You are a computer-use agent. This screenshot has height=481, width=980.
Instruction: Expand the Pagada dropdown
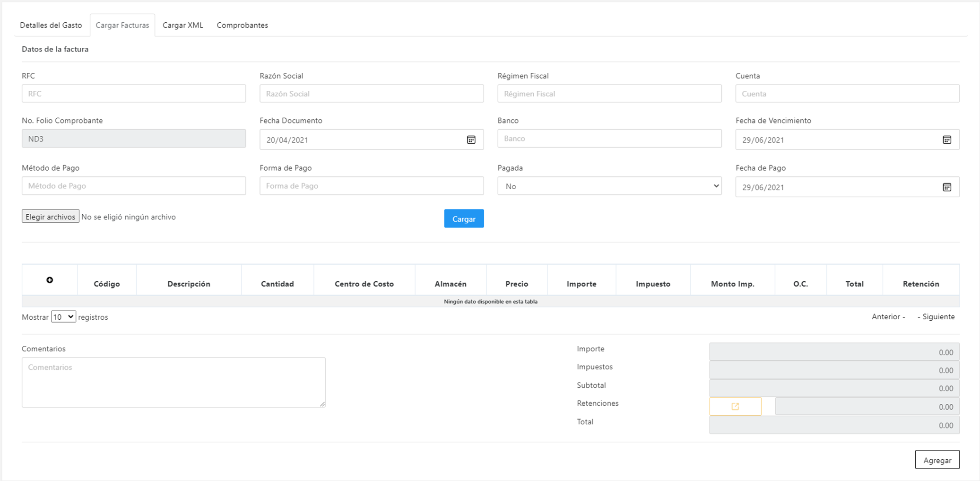coord(609,186)
